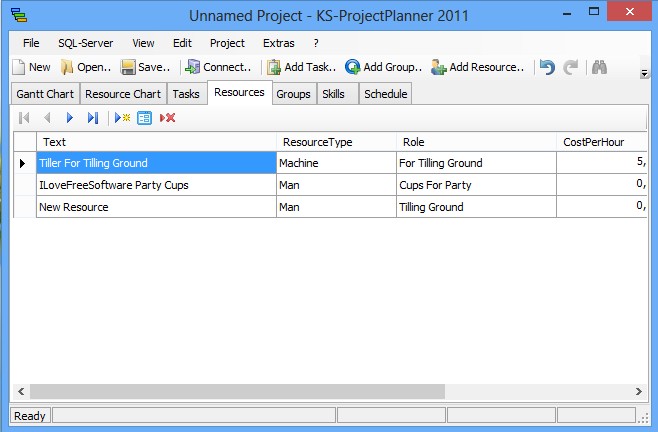Click the 'For Tilling Ground' role cell
Image resolution: width=658 pixels, height=432 pixels.
coord(476,163)
